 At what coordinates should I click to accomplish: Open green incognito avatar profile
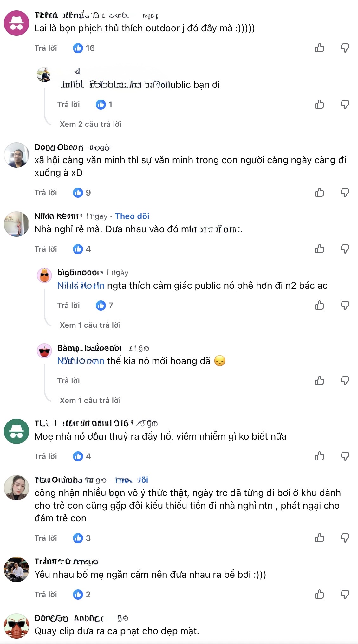16,431
